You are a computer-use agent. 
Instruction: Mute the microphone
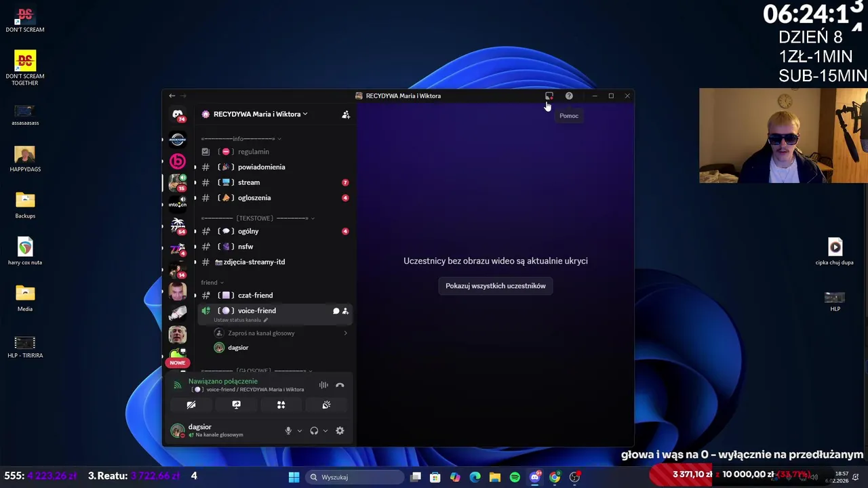[x=288, y=431]
